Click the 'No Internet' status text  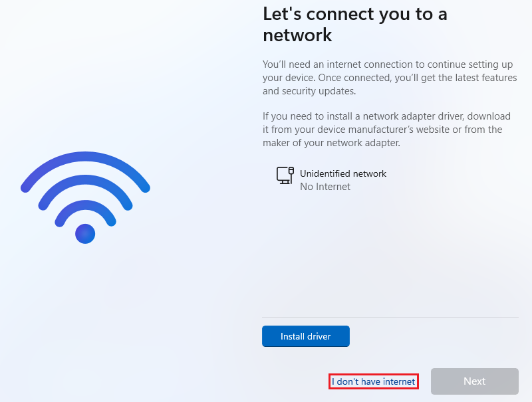click(x=325, y=187)
